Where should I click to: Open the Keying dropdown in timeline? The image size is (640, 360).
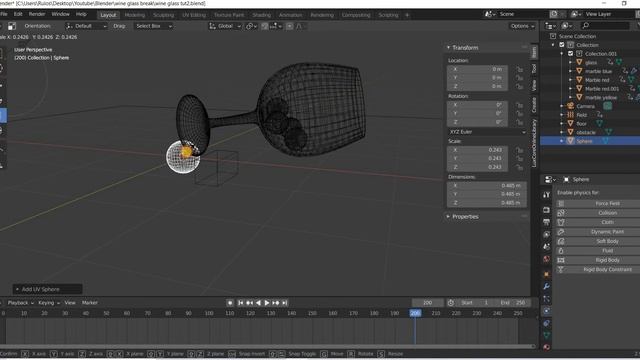[x=49, y=303]
